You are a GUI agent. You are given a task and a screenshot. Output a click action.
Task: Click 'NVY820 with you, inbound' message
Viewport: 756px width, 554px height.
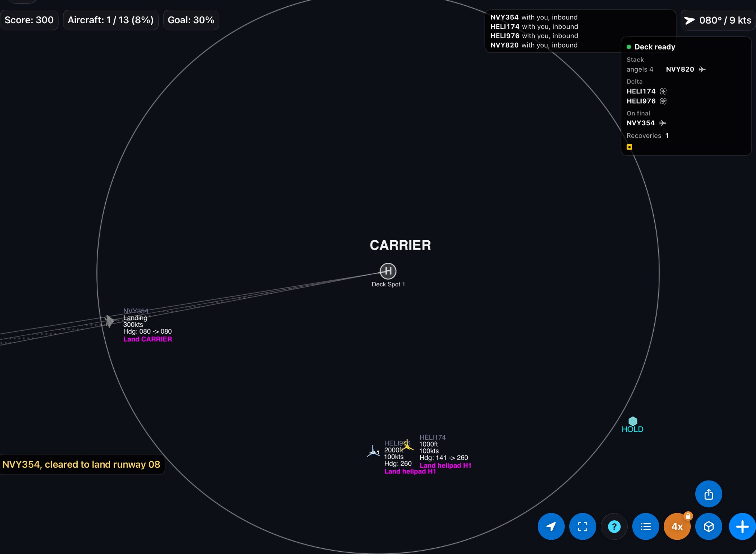(x=534, y=45)
